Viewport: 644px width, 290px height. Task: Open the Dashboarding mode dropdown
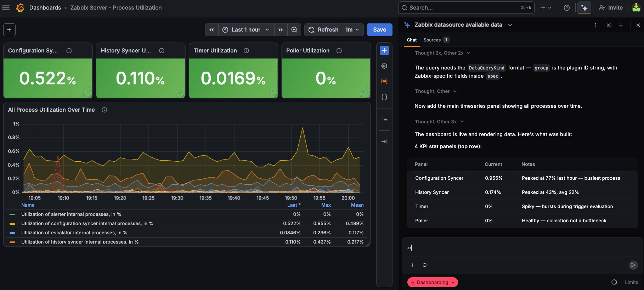[433, 283]
